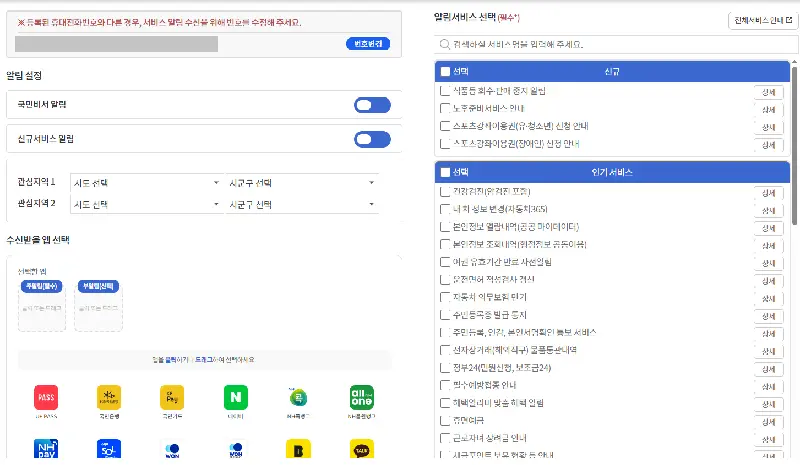800x465 pixels.
Task: Click 상세 for 정부24(민원신청, 보조금24)
Action: 768,369
